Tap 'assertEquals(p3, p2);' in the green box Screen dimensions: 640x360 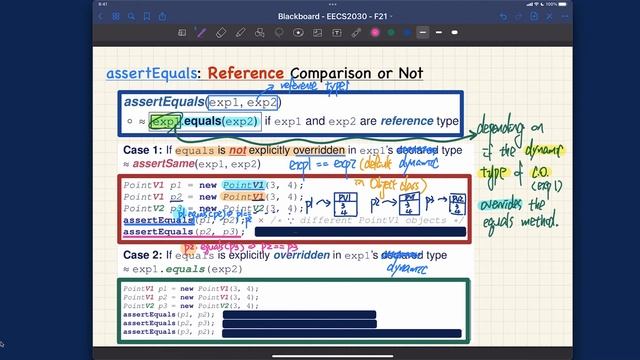[x=169, y=332]
